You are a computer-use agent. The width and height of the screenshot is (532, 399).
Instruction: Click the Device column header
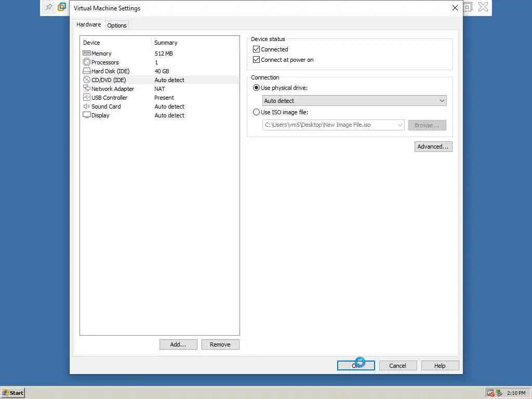91,43
